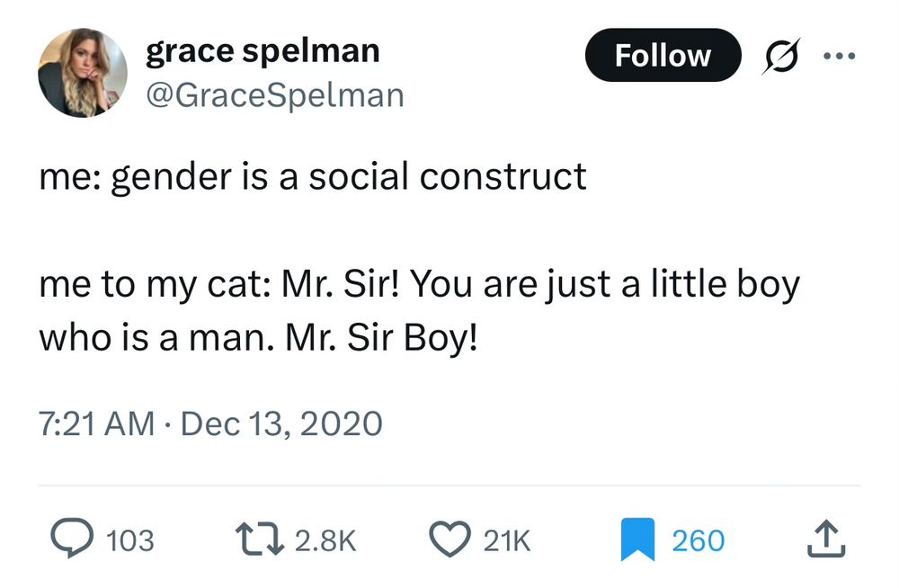This screenshot has width=899, height=588.
Task: Open @GraceSpelman's handle text
Action: pyautogui.click(x=273, y=94)
